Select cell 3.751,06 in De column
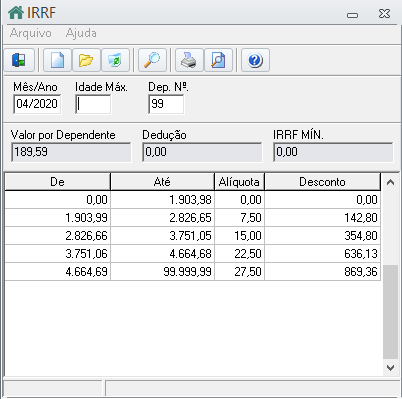This screenshot has width=402, height=399. coord(58,254)
